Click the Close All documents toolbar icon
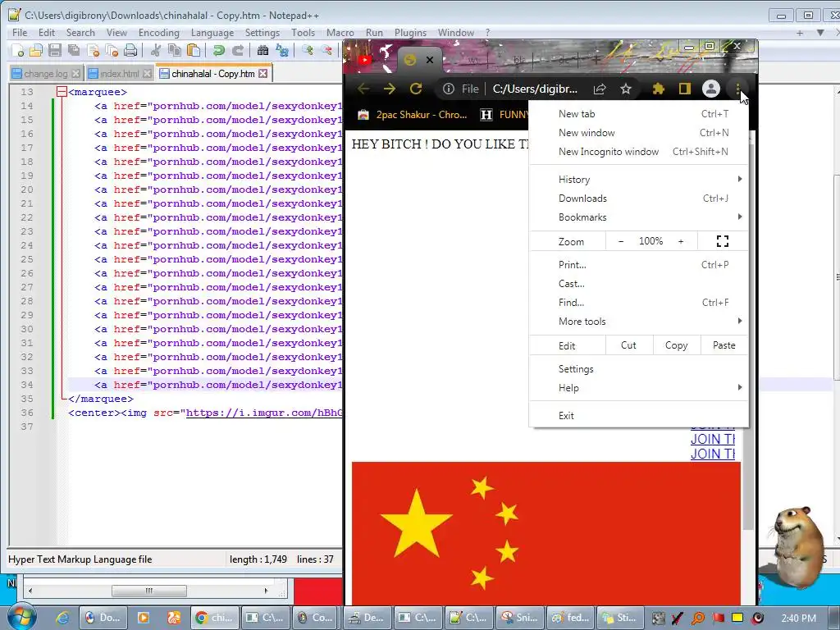The image size is (840, 630). 112,51
